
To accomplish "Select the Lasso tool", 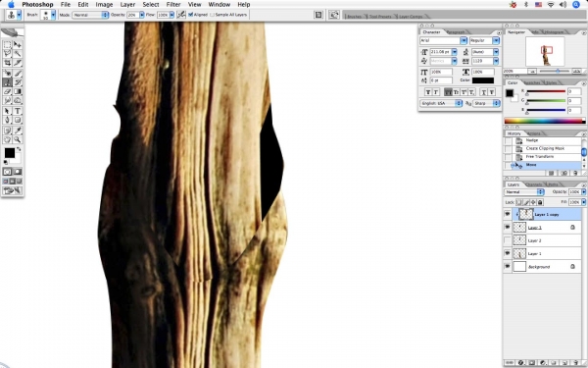I will 7,54.
